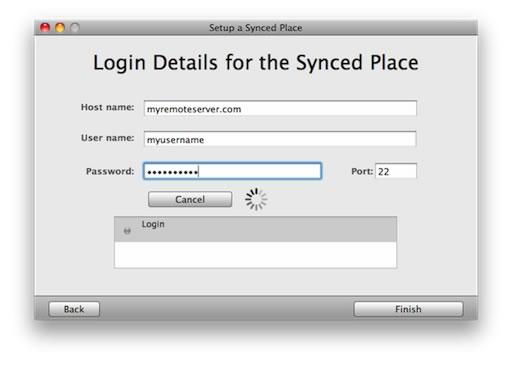Select the Login row in the list

click(x=255, y=229)
